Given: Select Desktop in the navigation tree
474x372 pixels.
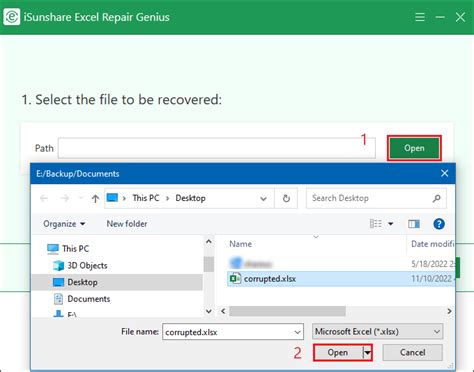Looking at the screenshot, I should (x=117, y=282).
